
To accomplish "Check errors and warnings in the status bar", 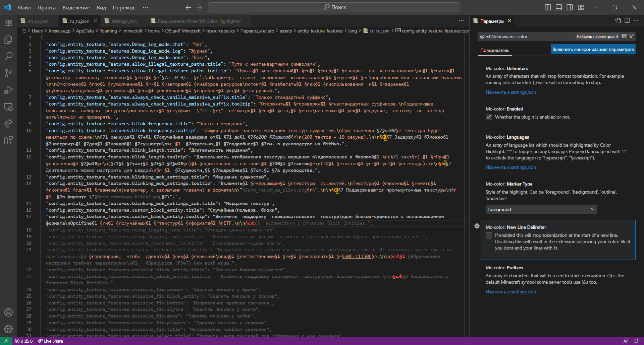I will pyautogui.click(x=23, y=341).
